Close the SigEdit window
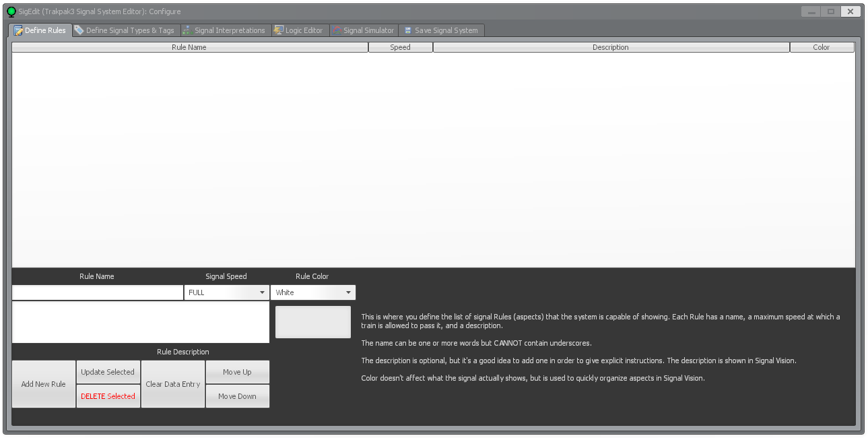 (x=851, y=11)
